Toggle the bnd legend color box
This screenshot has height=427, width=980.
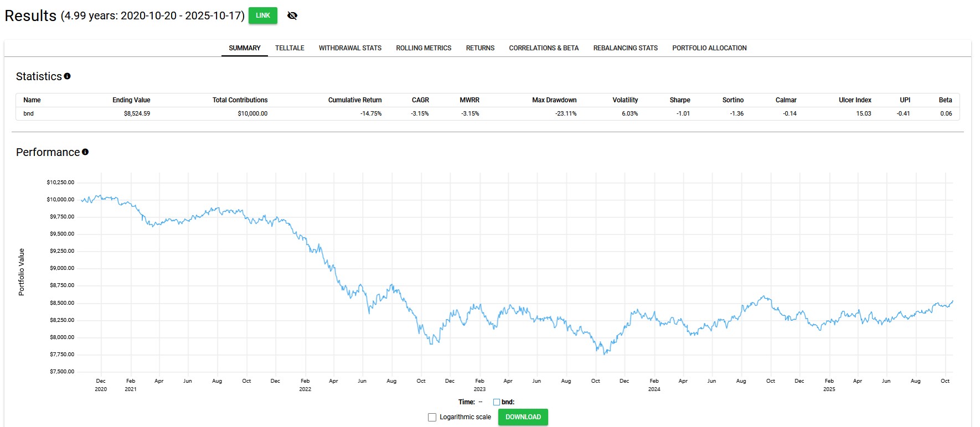497,402
